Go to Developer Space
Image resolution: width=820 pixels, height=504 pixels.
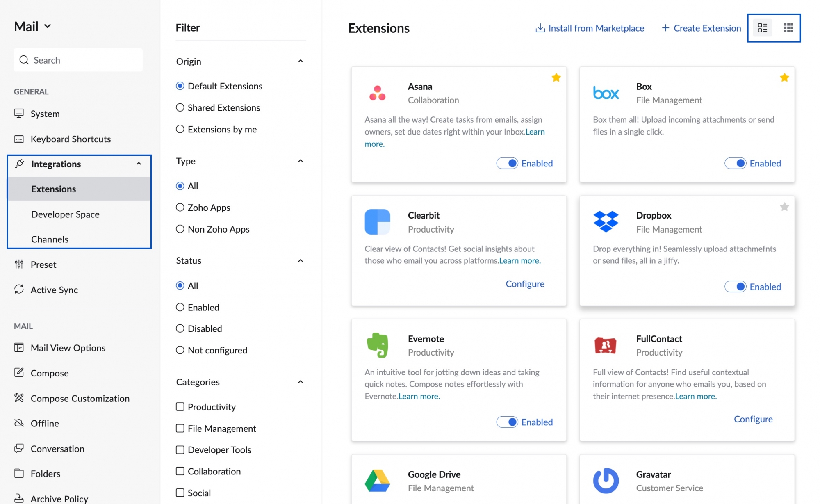pos(65,214)
